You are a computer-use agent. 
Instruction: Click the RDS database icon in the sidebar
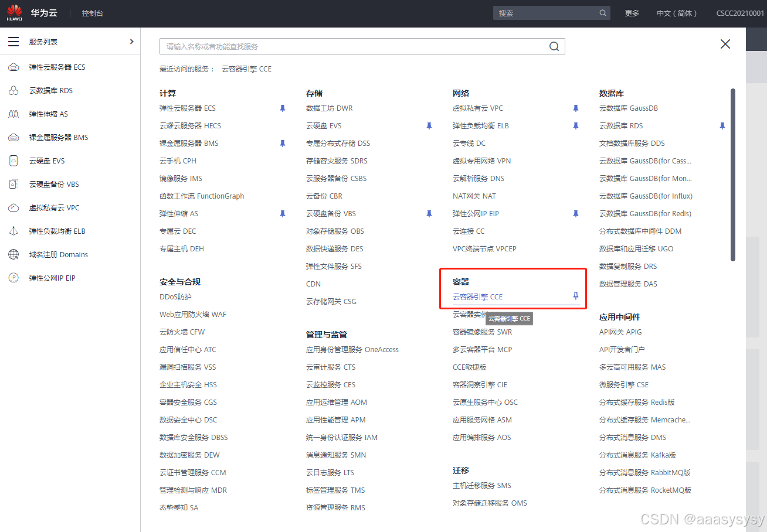pos(13,91)
